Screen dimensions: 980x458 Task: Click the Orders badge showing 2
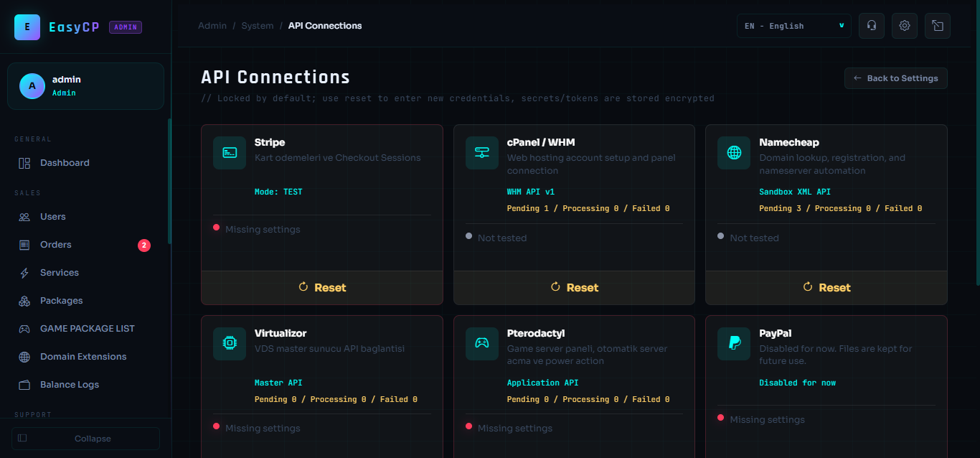pyautogui.click(x=144, y=246)
